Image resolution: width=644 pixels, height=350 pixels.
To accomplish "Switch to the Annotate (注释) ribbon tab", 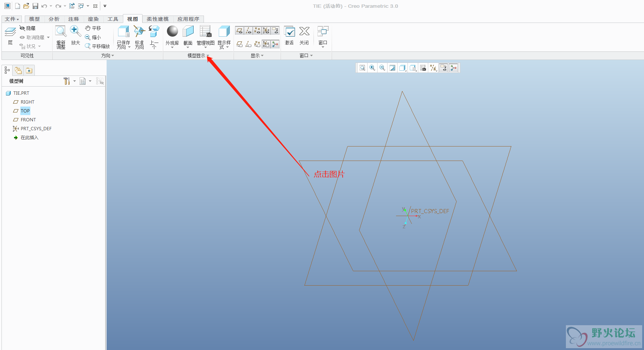I will pyautogui.click(x=74, y=19).
